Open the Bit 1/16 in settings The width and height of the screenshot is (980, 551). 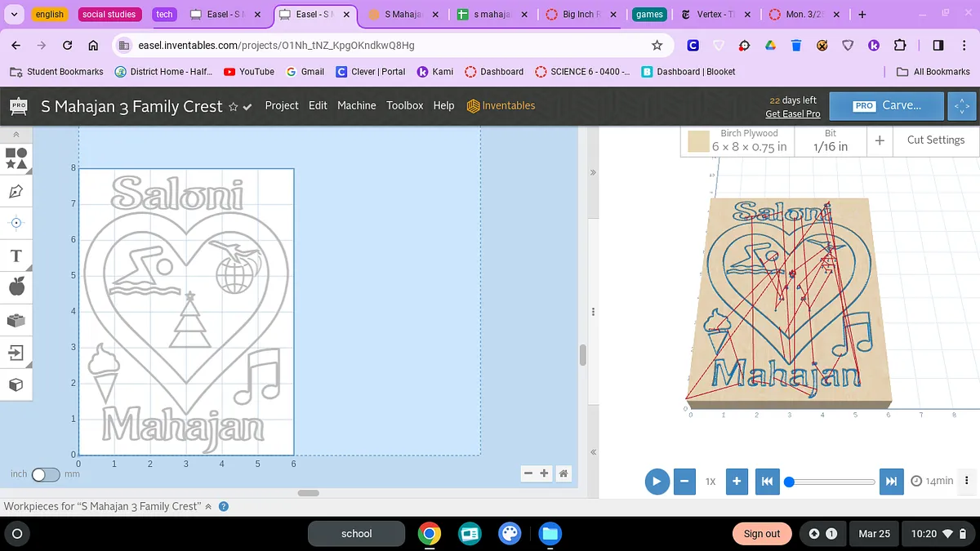[831, 140]
